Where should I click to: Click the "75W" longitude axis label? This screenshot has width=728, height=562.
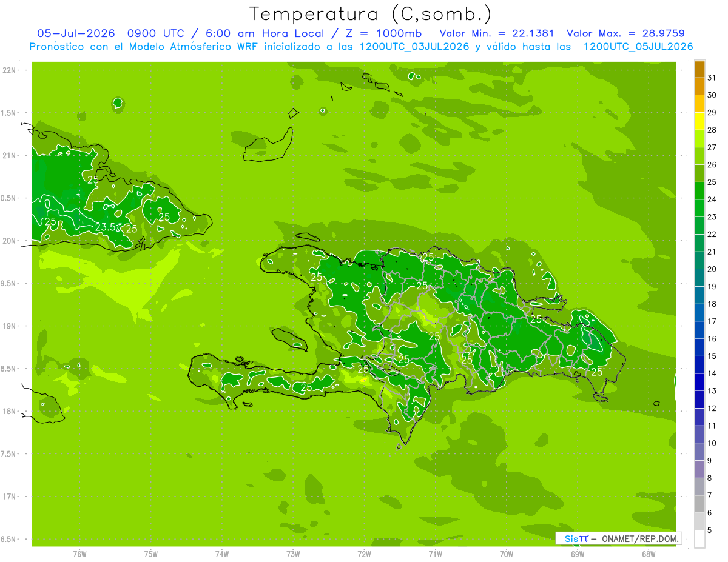click(x=150, y=554)
